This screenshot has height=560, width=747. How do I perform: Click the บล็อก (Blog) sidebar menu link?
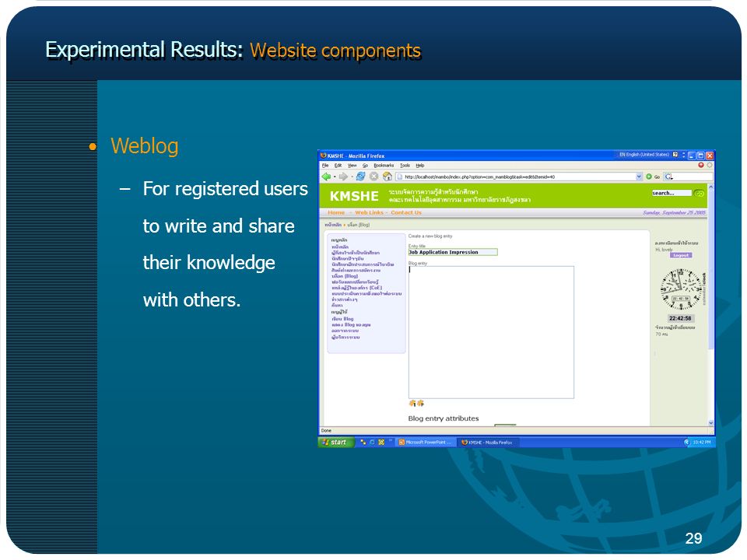(345, 276)
